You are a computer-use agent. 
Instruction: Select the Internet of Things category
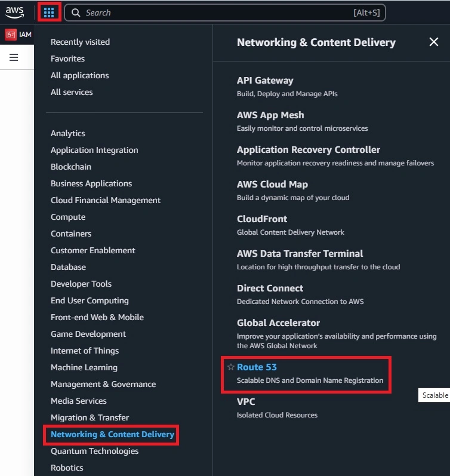point(85,351)
